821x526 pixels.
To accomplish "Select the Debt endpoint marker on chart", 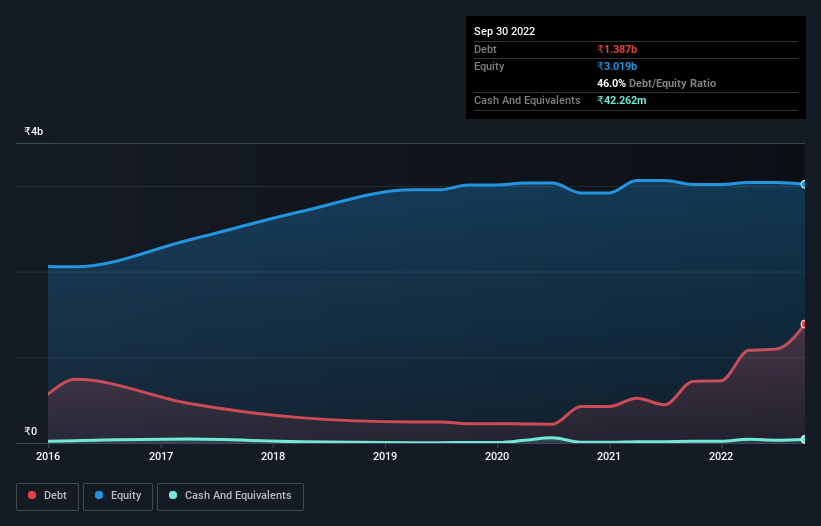I will [x=804, y=324].
